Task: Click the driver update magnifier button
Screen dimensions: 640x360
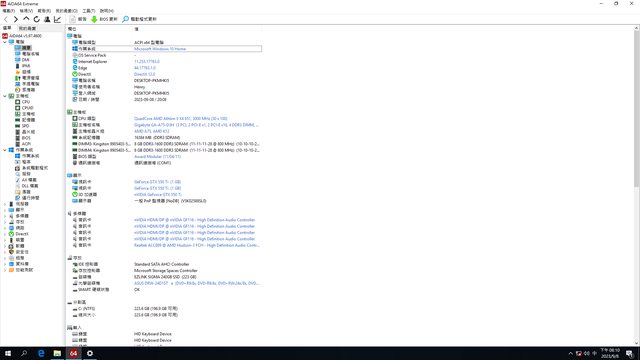Action: tap(140, 19)
